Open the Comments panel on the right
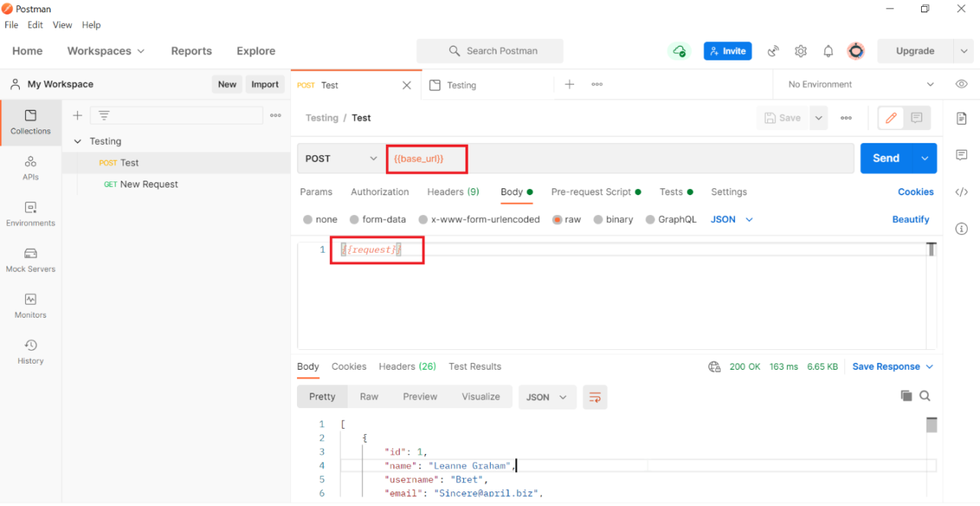Viewport: 980px width, 506px height. click(962, 155)
